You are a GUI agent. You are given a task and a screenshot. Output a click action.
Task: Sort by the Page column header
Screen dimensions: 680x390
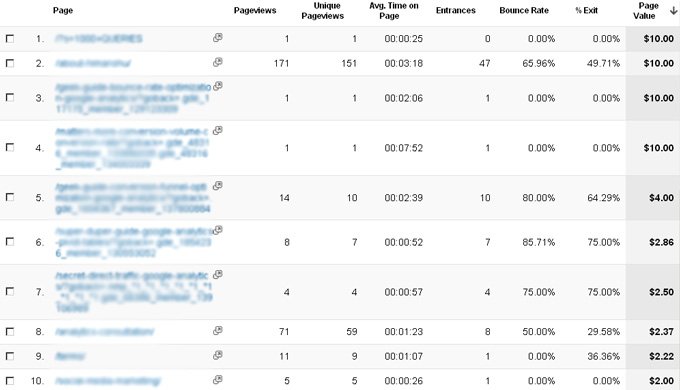pos(63,10)
